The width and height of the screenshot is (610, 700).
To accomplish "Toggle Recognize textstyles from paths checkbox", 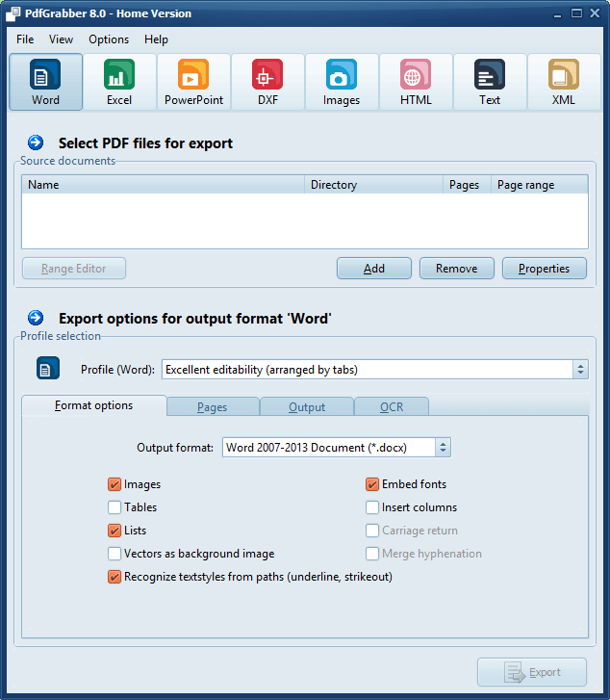I will [114, 577].
